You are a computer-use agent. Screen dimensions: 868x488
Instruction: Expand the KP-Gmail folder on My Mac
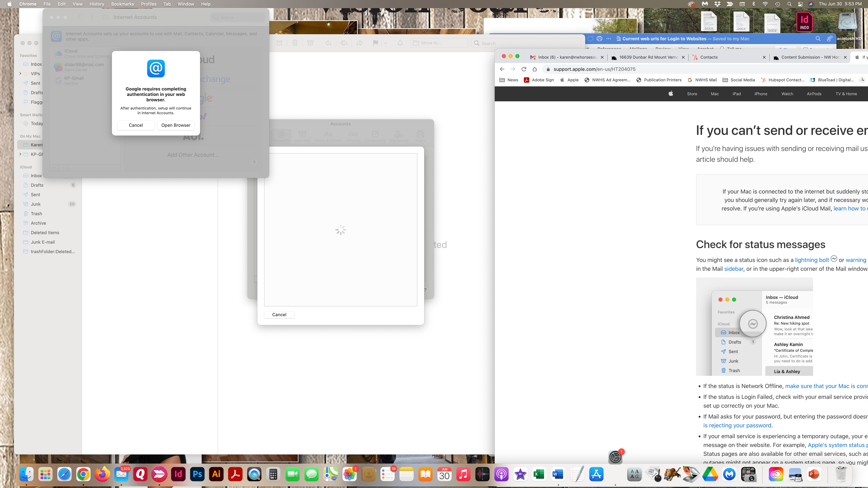click(x=20, y=154)
